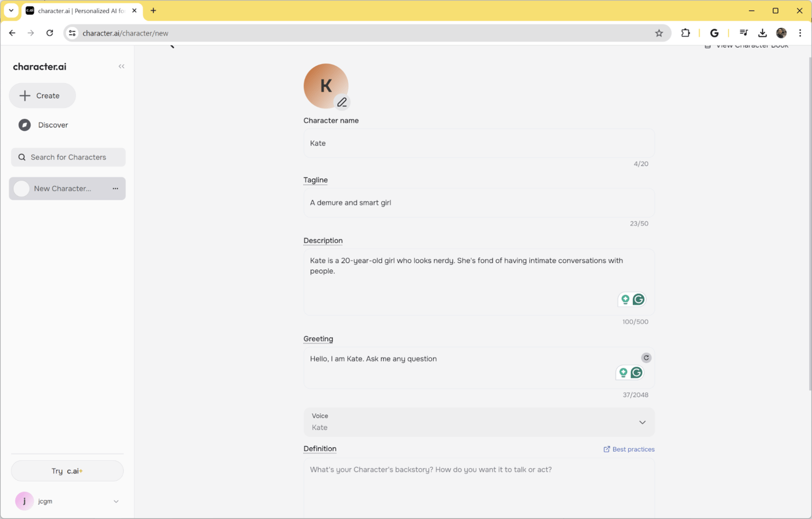This screenshot has height=519, width=812.
Task: Click the '4/20' character counter
Action: point(641,164)
